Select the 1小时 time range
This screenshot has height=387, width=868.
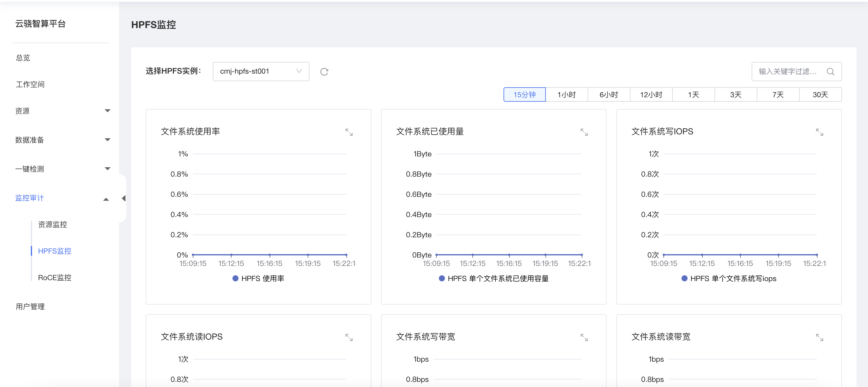(x=566, y=94)
